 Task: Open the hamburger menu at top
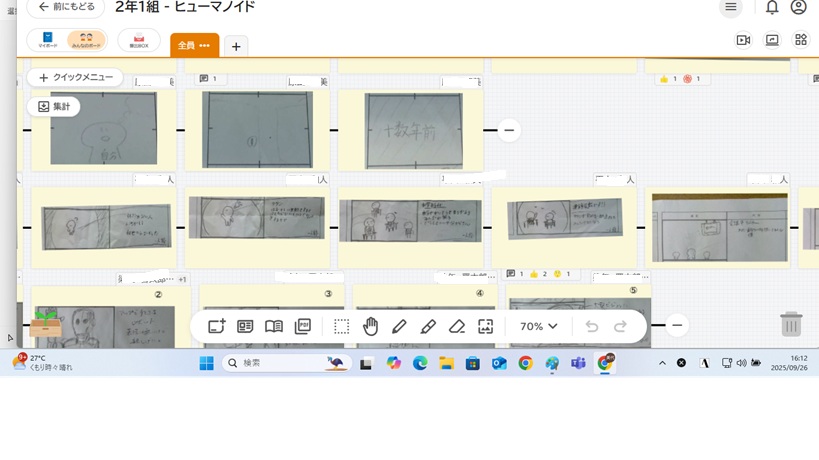[731, 7]
